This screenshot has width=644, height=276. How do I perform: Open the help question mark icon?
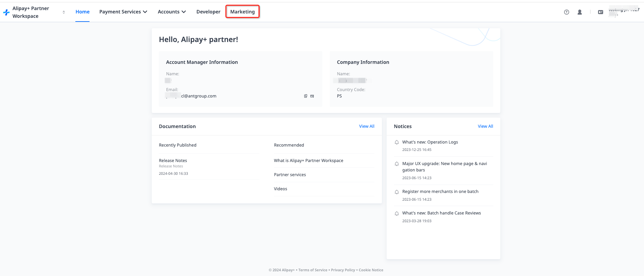pyautogui.click(x=567, y=12)
